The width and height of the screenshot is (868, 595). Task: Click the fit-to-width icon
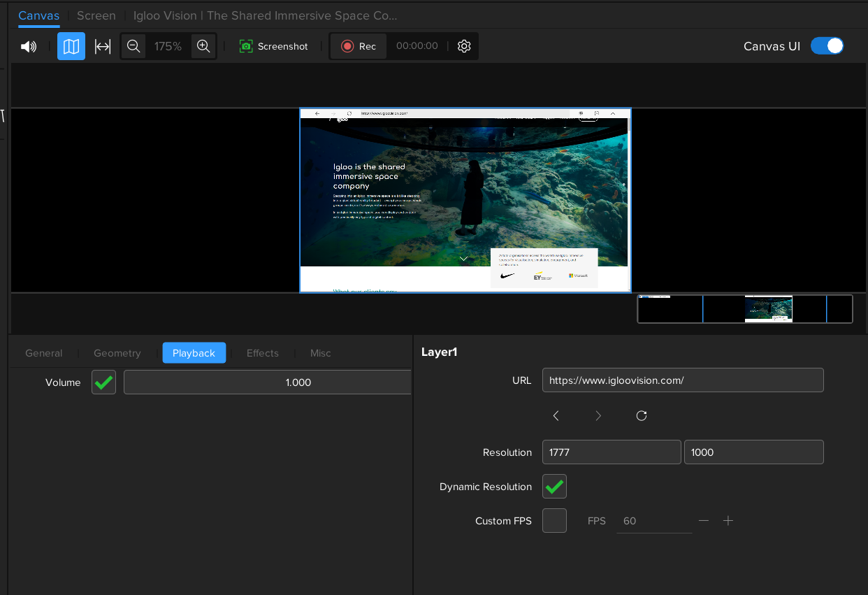[103, 47]
